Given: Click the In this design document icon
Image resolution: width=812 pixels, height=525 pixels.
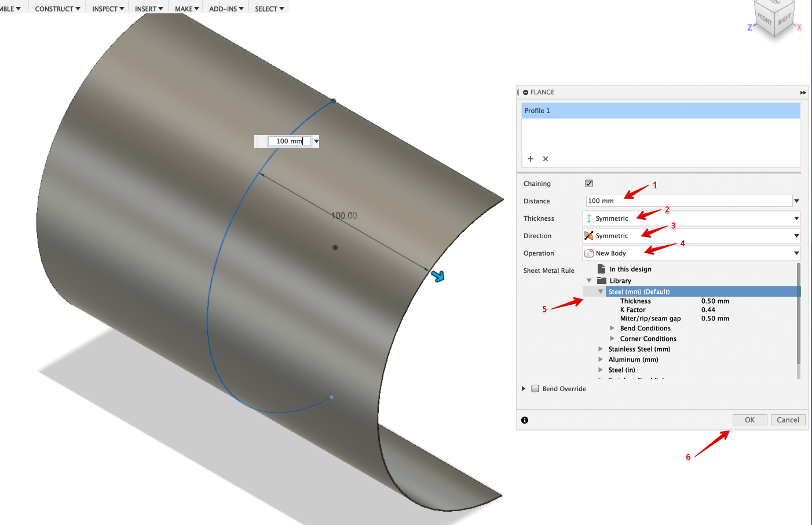Looking at the screenshot, I should [602, 269].
